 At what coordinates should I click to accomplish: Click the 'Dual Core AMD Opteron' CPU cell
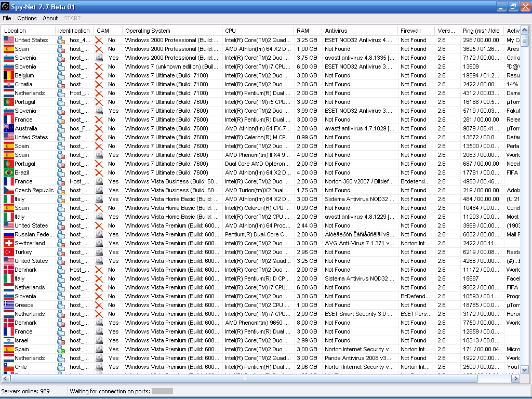pyautogui.click(x=257, y=164)
